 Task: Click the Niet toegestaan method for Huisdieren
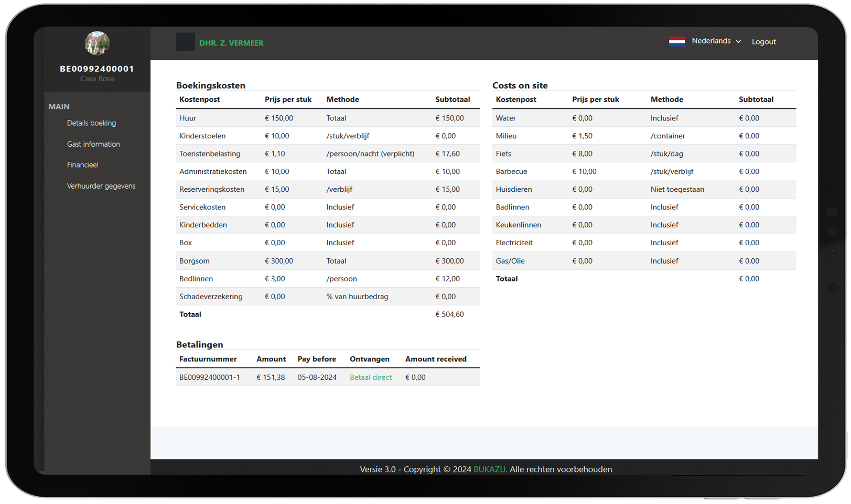677,189
